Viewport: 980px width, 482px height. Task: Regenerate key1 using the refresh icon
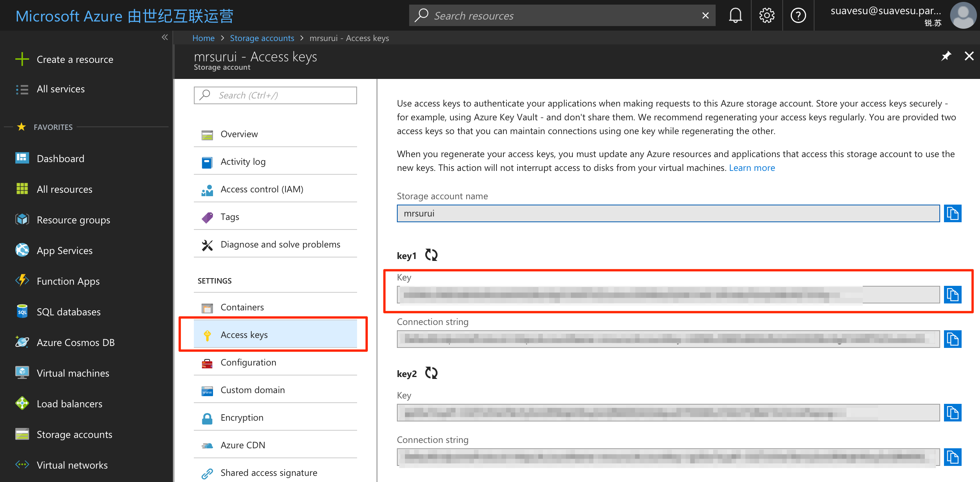click(x=431, y=254)
